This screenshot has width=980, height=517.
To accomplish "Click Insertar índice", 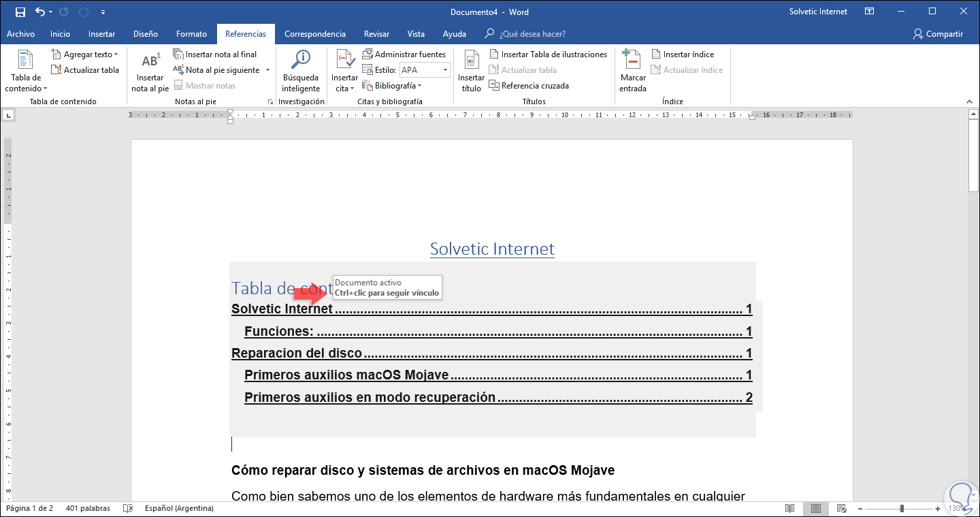I will pos(683,54).
